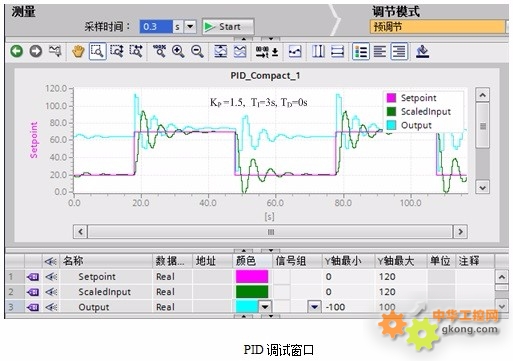The height and width of the screenshot is (361, 513).
Task: Activate the zoom selection magnifier tool
Action: click(98, 51)
